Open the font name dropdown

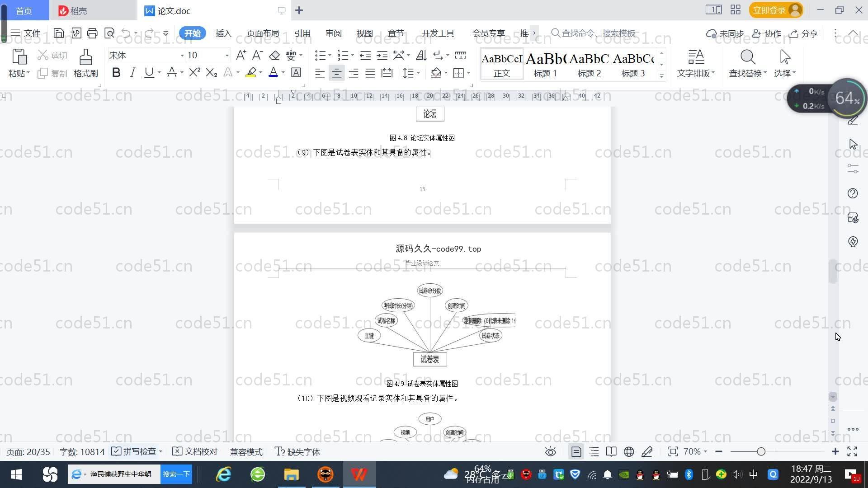tap(182, 56)
